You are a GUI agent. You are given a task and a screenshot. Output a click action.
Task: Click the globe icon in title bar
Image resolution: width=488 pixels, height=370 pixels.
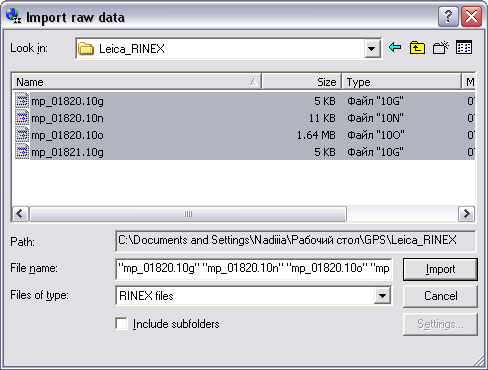(14, 16)
